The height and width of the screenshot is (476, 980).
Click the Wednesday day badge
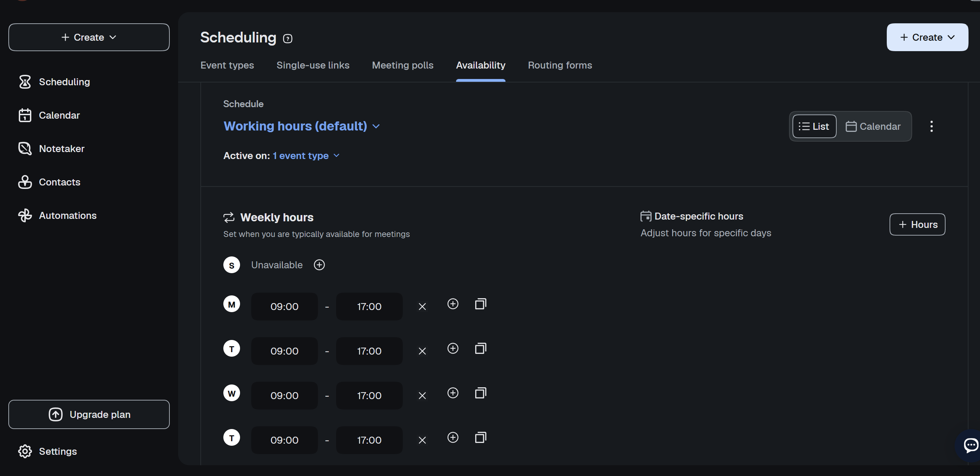tap(232, 393)
